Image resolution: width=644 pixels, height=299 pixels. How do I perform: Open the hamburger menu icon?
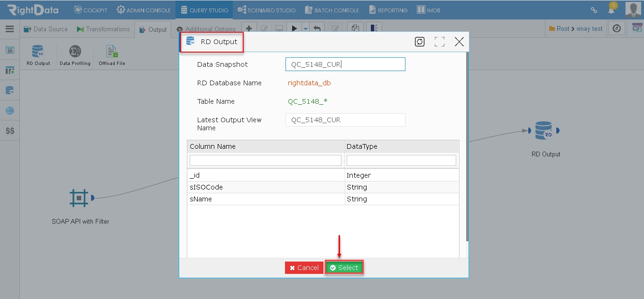(x=9, y=29)
